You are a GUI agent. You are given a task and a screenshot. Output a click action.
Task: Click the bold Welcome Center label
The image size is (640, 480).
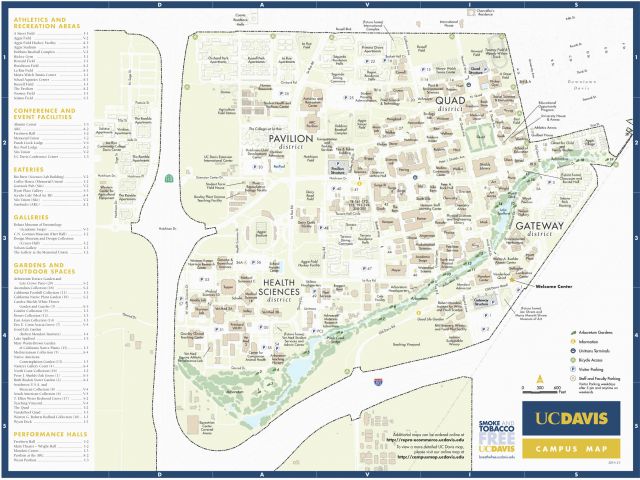tap(553, 287)
